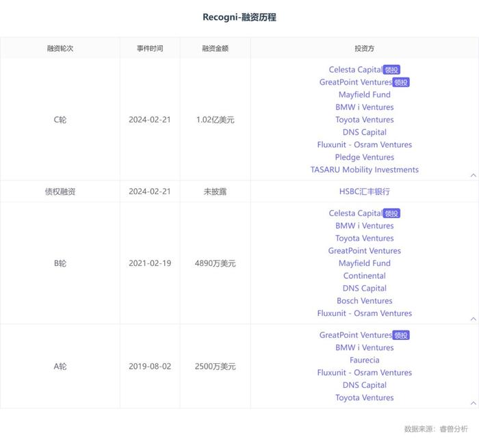Image resolution: width=479 pixels, height=448 pixels.
Task: Click the 投资方 column header
Action: point(364,49)
